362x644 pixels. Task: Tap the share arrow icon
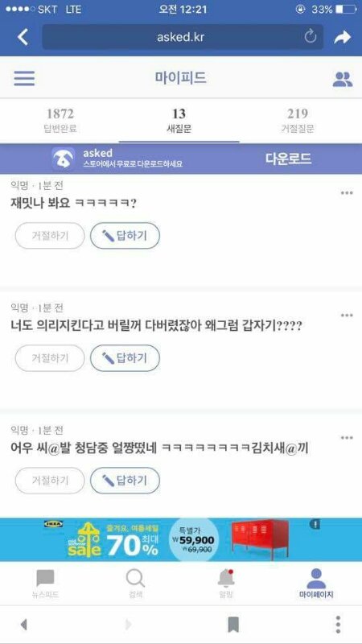[343, 37]
